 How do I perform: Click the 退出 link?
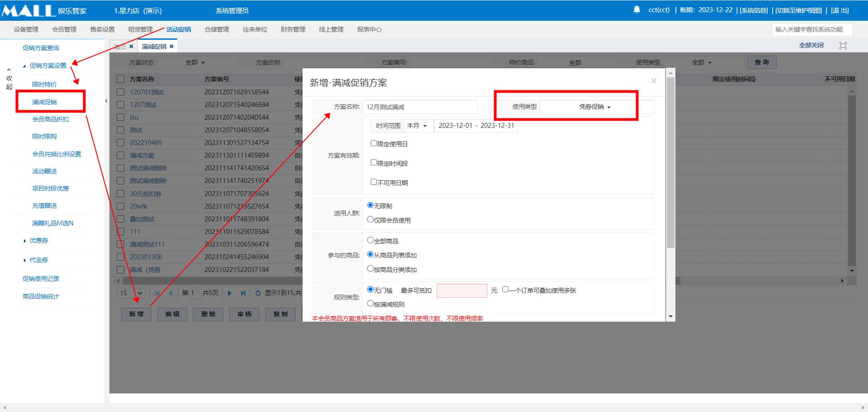click(840, 10)
